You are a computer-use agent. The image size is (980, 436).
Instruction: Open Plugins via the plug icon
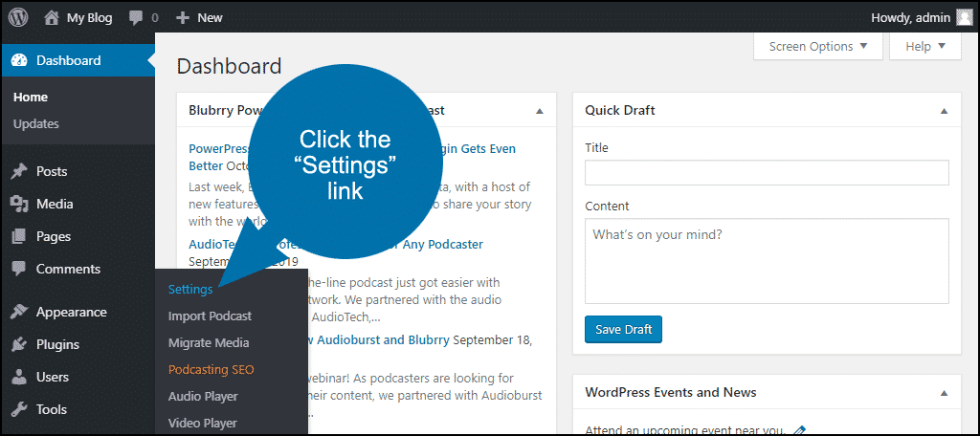click(x=18, y=345)
